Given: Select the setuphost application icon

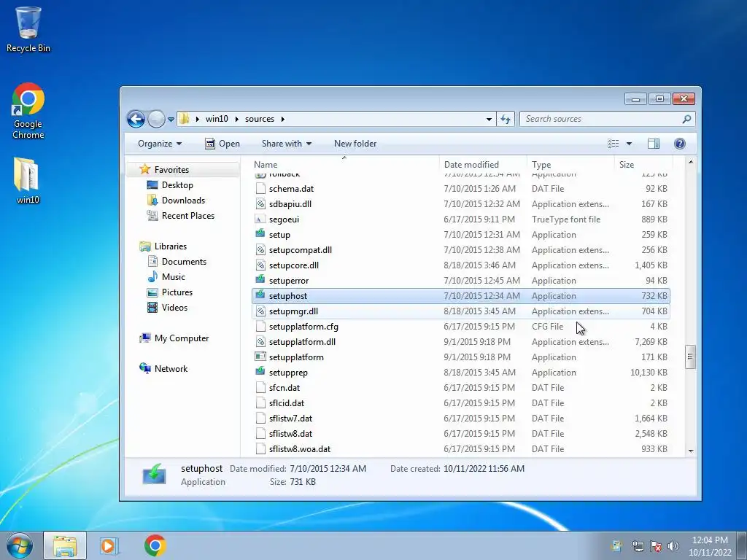Looking at the screenshot, I should point(260,295).
